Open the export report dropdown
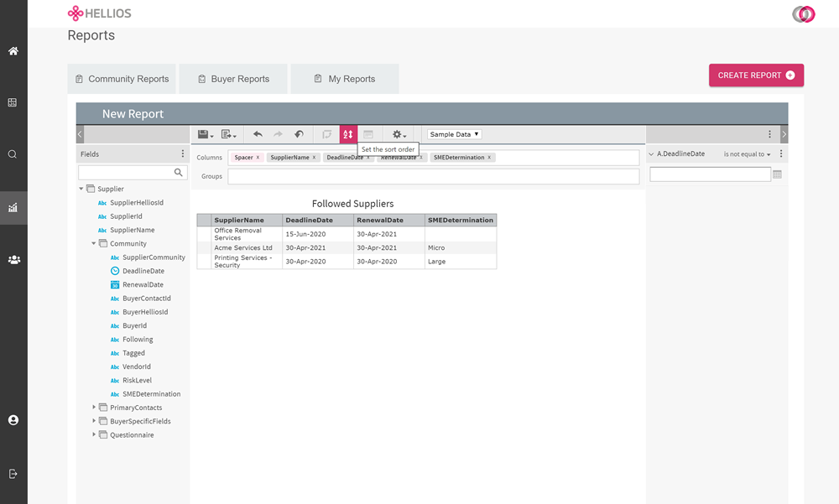 pyautogui.click(x=228, y=134)
